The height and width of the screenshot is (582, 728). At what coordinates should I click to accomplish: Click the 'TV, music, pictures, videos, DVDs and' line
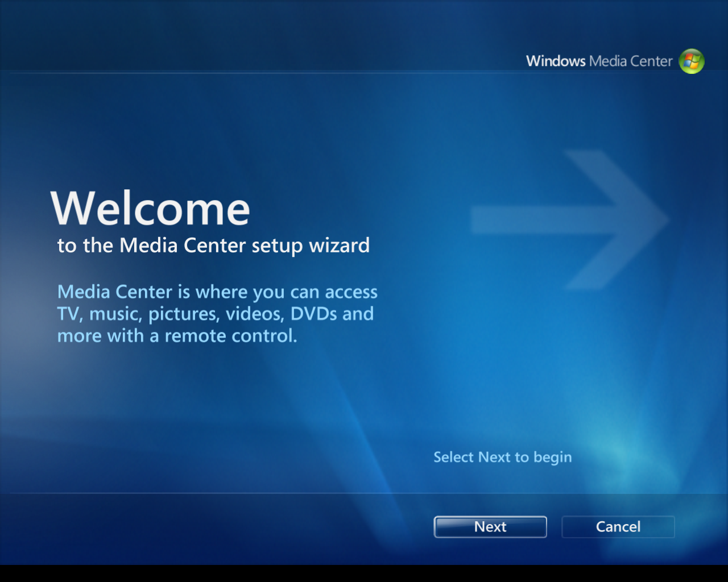coord(216,314)
